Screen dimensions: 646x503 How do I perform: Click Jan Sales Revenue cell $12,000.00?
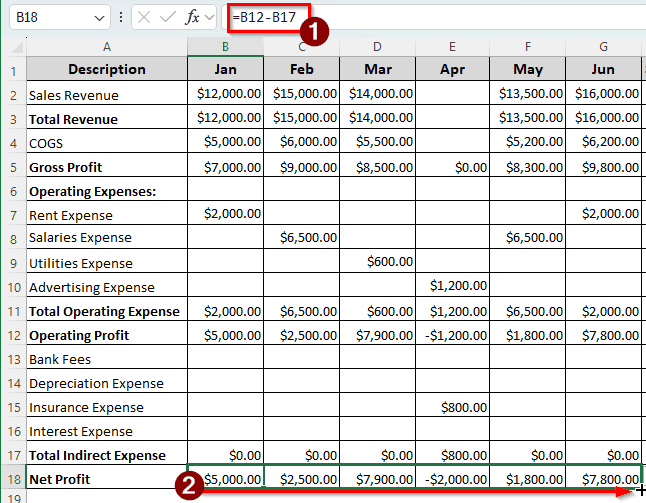point(225,94)
